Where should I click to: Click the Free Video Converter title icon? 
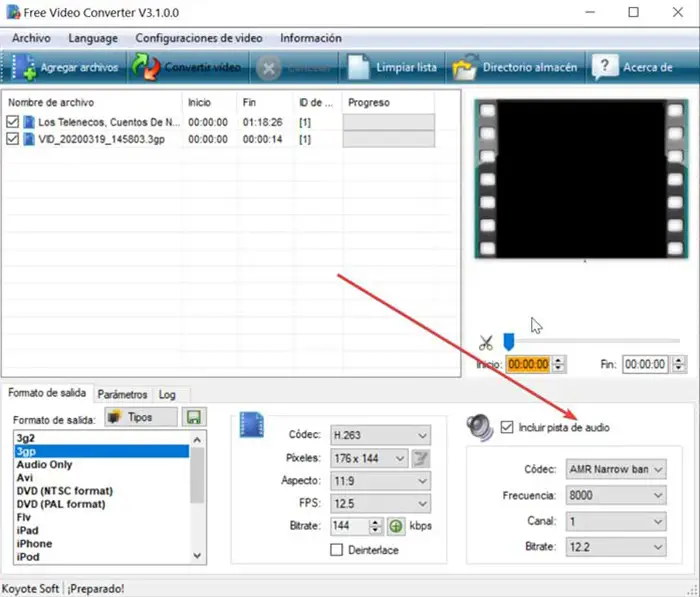(x=13, y=12)
